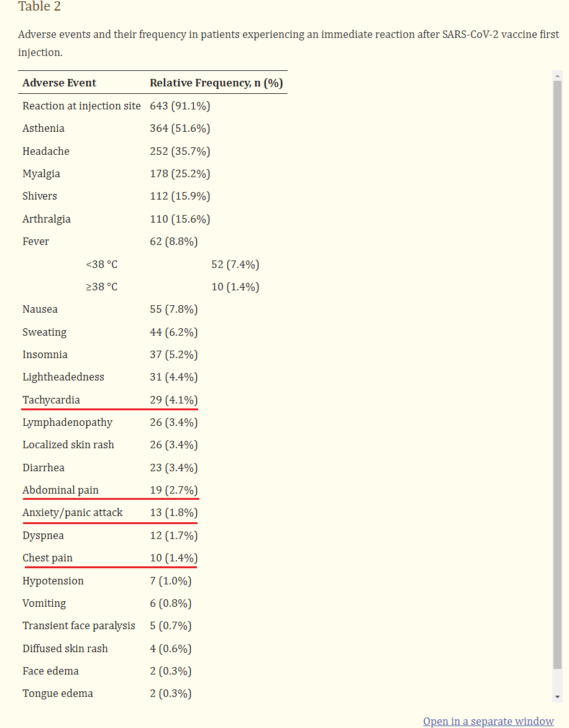Select the 'Face edema' row label
Viewport: 569px width, 728px height.
(50, 671)
